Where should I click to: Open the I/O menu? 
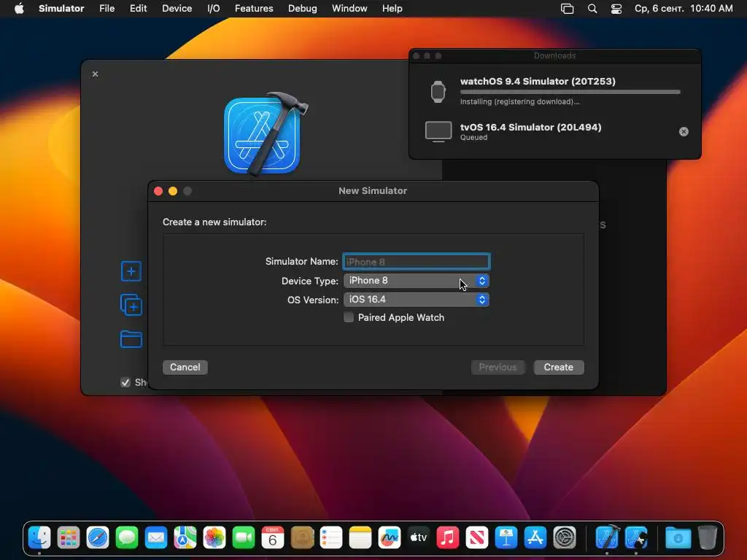tap(214, 9)
